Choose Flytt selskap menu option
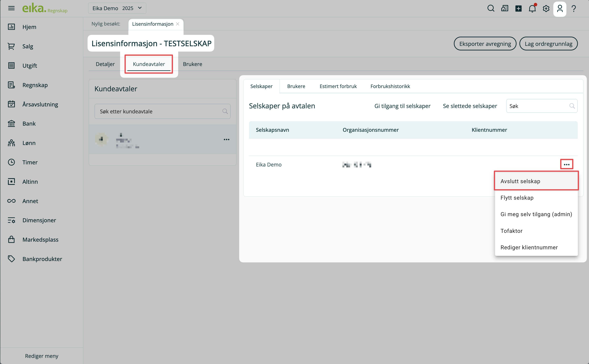 [x=536, y=198]
